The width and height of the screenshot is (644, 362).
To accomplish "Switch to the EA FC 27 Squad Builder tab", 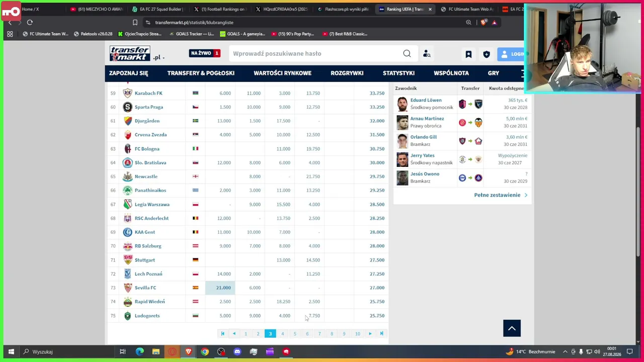I will (158, 9).
